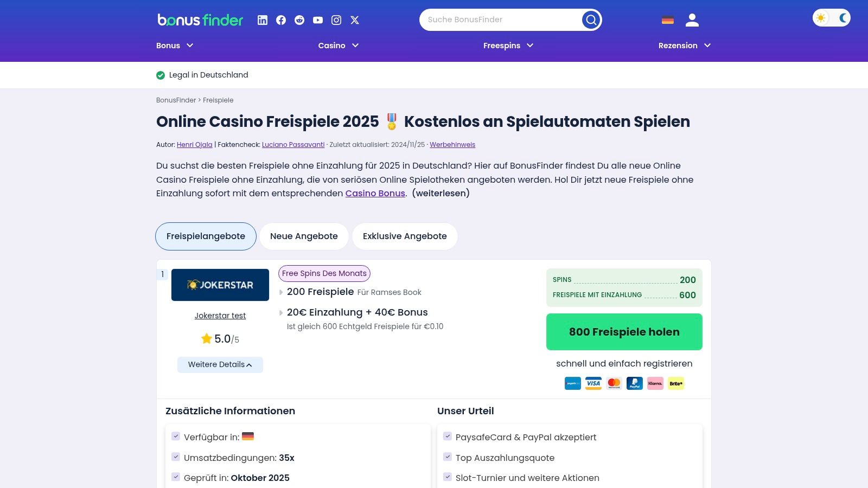Click the 800 Freispiele holen button
The width and height of the screenshot is (868, 488).
coord(624,331)
